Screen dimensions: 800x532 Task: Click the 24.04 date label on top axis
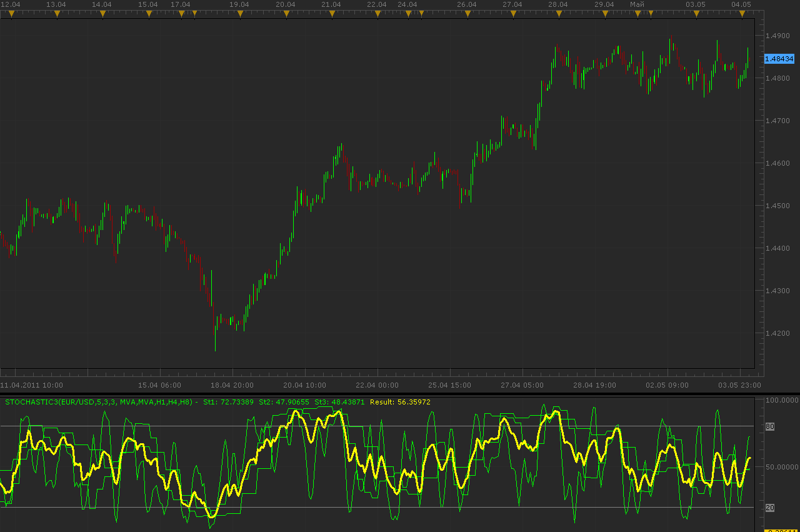[x=407, y=4]
